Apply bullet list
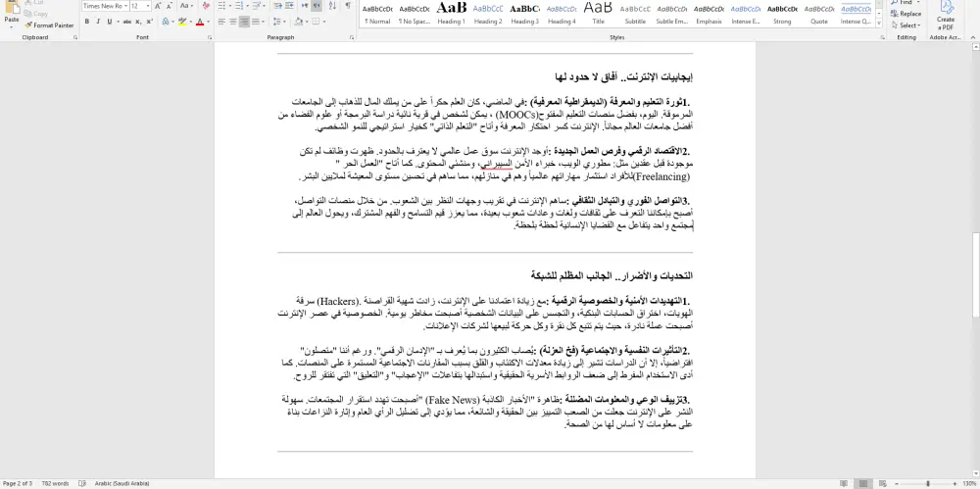The height and width of the screenshot is (489, 980). 223,6
